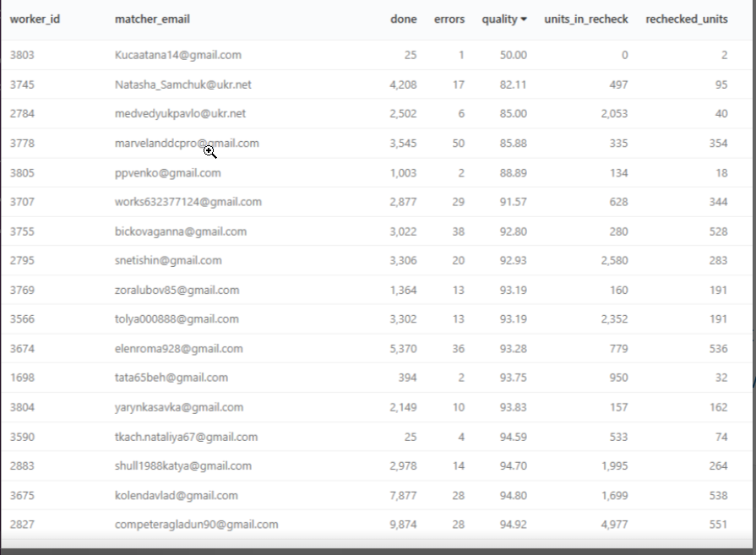Select email marvelanddcpro@gmail.com

point(187,144)
